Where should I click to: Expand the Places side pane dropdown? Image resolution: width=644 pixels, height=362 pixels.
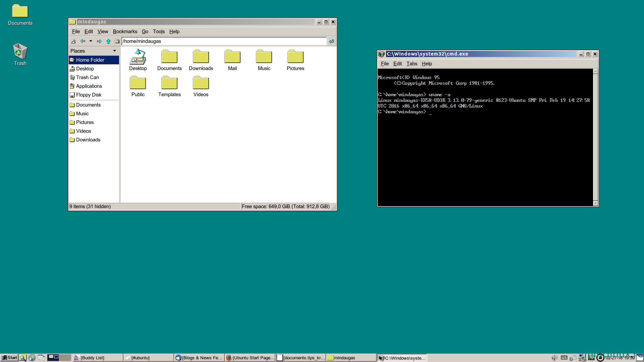[x=114, y=51]
